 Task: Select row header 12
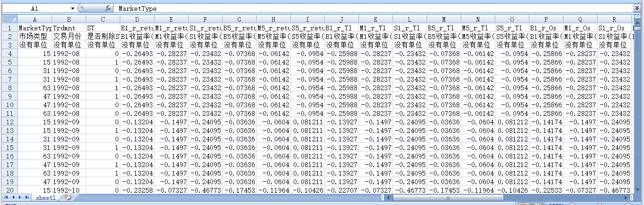(x=9, y=121)
